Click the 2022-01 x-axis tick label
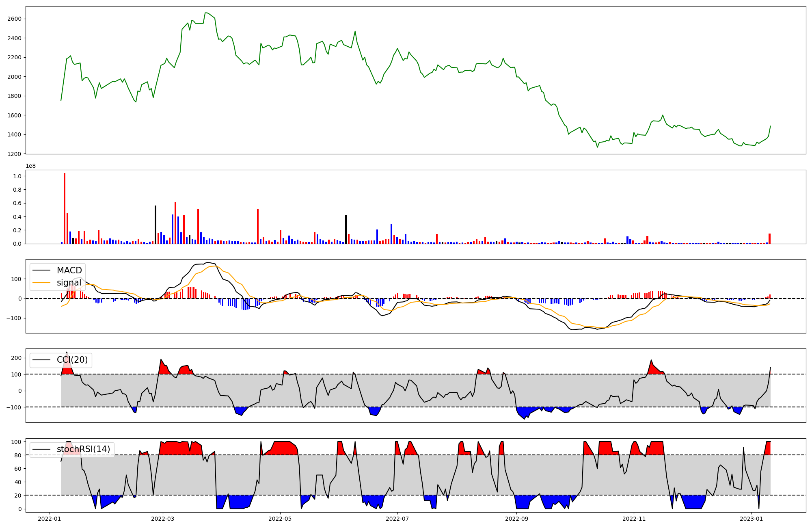Screen dimensions: 812x528 50,519
